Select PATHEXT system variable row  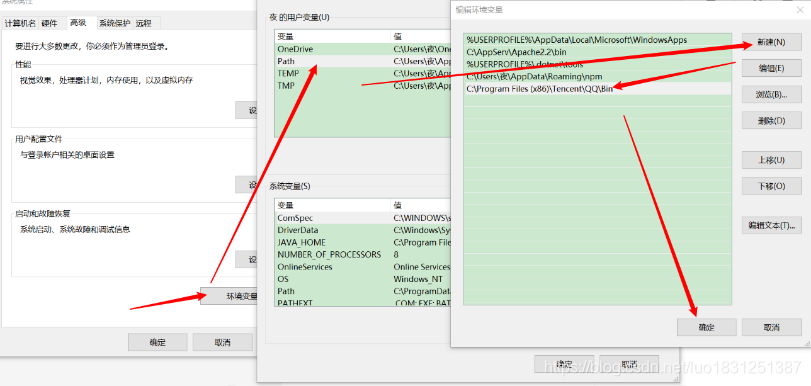pyautogui.click(x=364, y=302)
